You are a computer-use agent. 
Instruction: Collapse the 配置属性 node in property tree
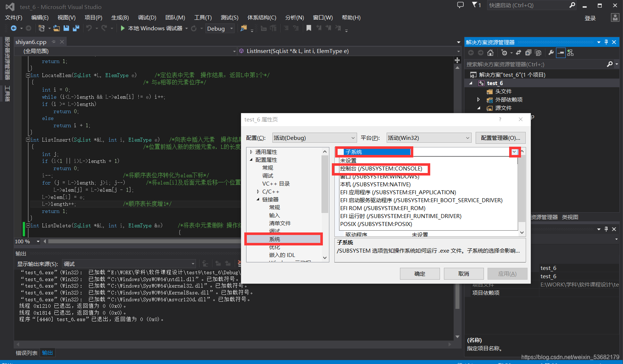click(251, 160)
